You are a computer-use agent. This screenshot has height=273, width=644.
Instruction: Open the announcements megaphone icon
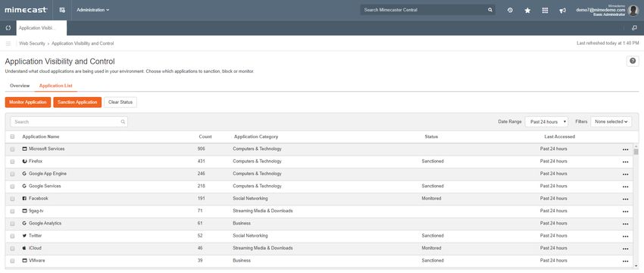[563, 11]
